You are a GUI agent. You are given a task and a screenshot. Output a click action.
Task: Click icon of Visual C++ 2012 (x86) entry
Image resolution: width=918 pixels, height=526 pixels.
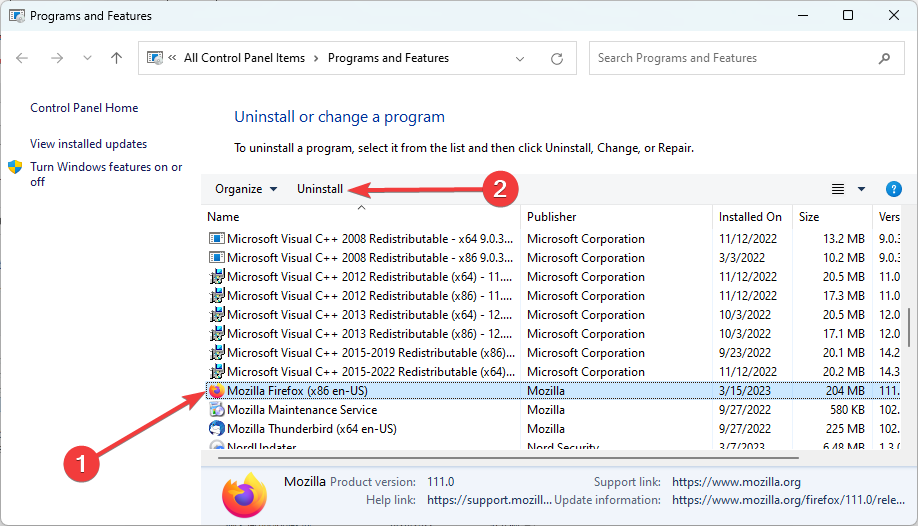217,295
